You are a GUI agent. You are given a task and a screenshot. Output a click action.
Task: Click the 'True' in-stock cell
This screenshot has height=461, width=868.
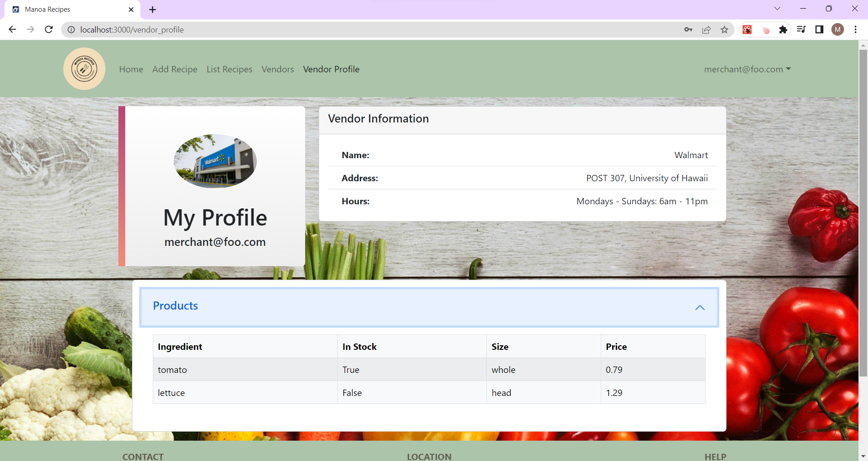pyautogui.click(x=412, y=370)
